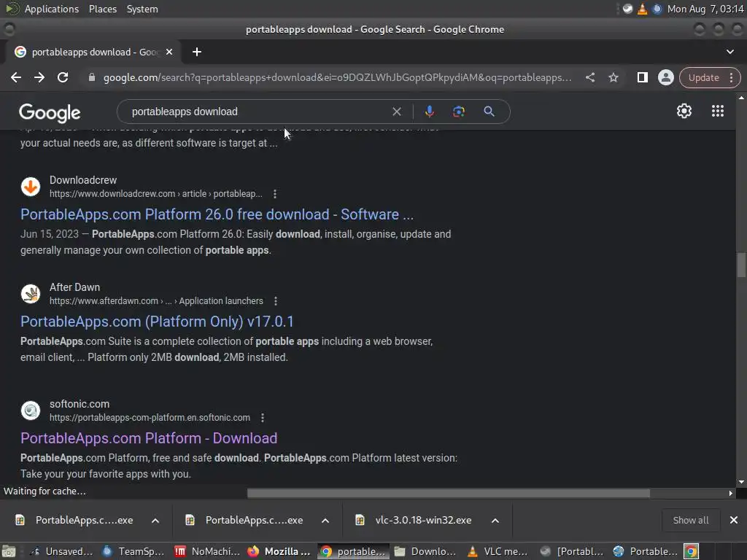Click the address bar URL
Viewport: 747px width, 560px height.
[337, 77]
